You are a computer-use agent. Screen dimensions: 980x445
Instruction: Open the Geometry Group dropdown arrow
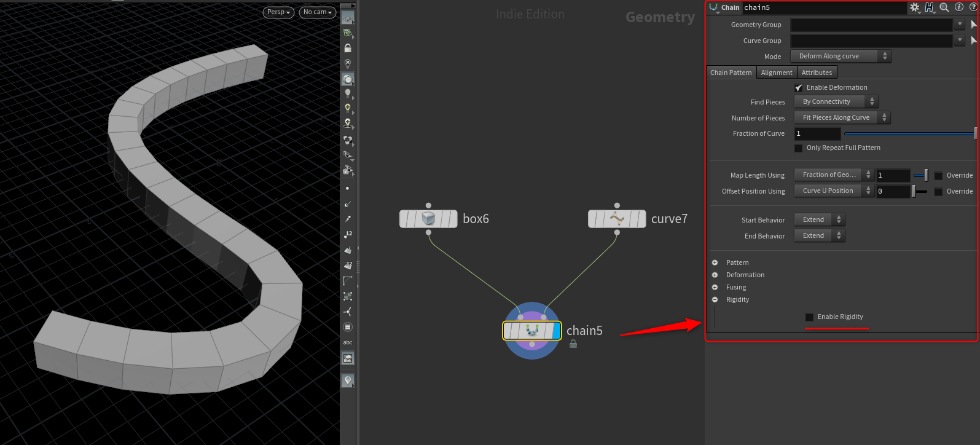[x=960, y=25]
